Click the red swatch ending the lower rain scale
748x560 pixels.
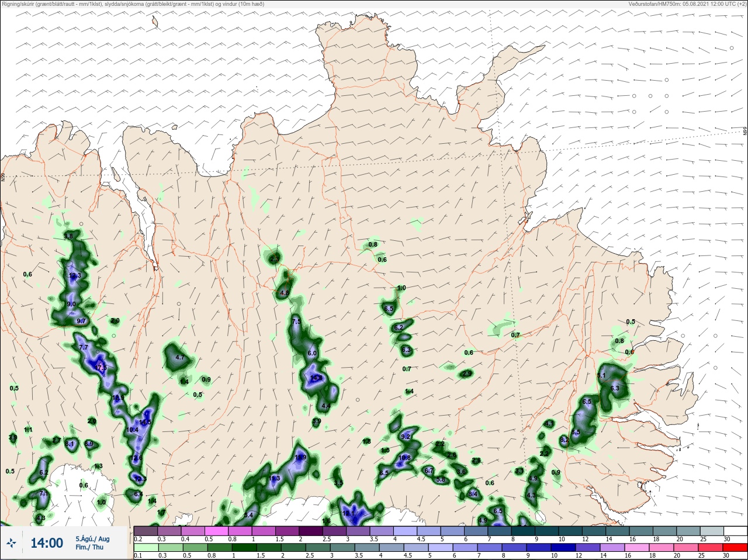pyautogui.click(x=735, y=548)
